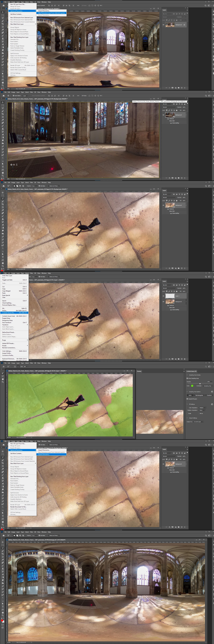Click the Rectangular sampling area button

point(199,395)
